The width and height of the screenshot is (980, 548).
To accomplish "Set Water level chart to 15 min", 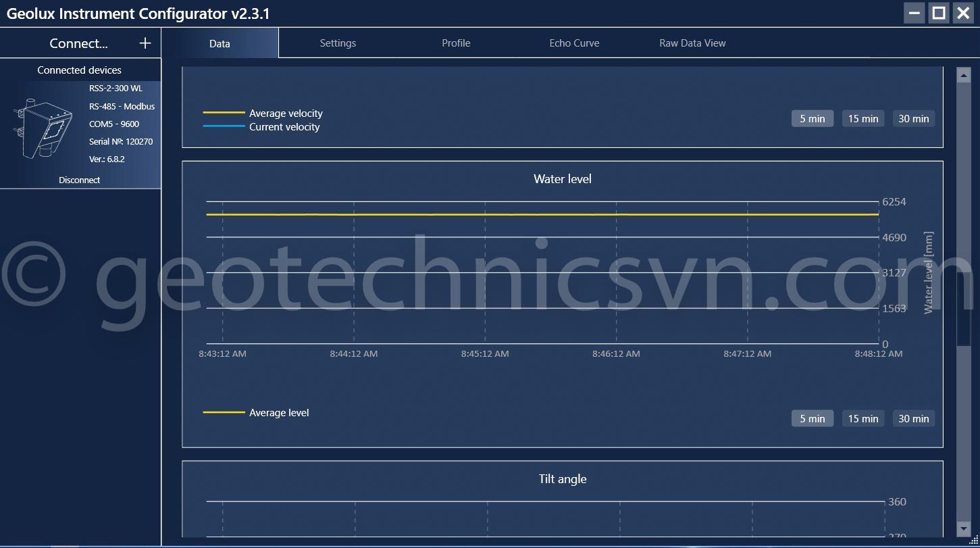I will click(863, 419).
